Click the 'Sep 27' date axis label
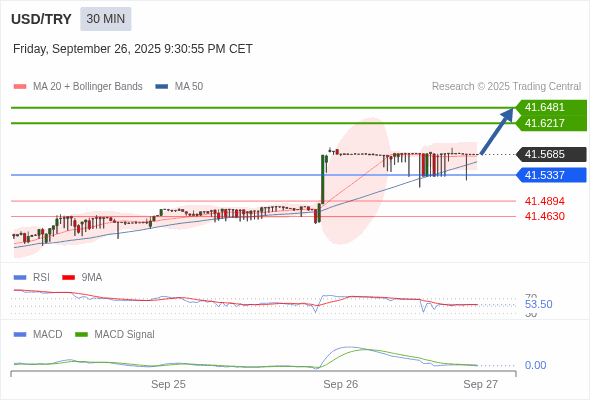 point(481,384)
